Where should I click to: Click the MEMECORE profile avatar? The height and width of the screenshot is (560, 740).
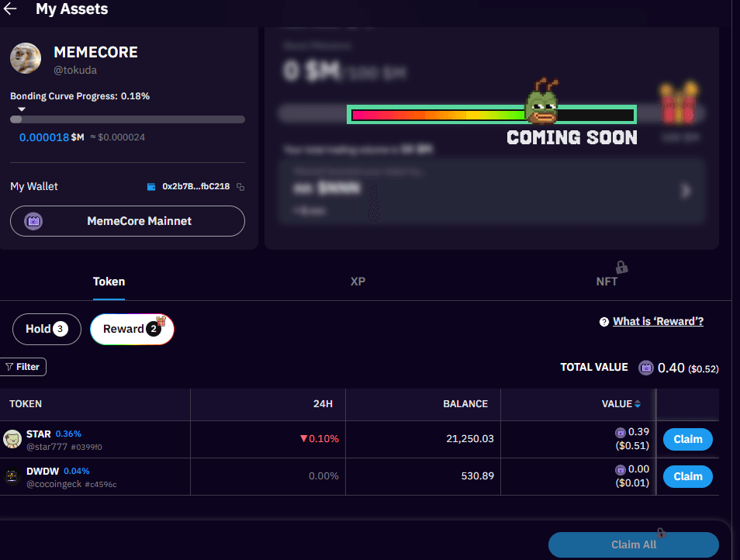click(26, 59)
